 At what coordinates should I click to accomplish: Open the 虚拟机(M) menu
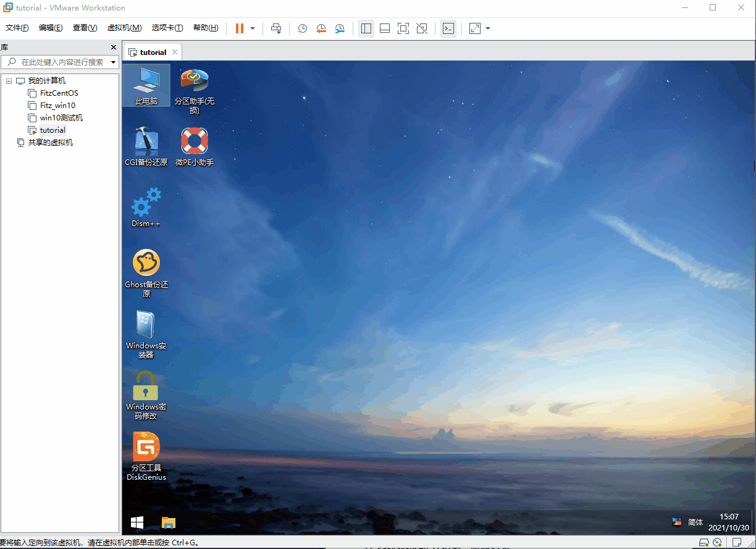[x=124, y=28]
